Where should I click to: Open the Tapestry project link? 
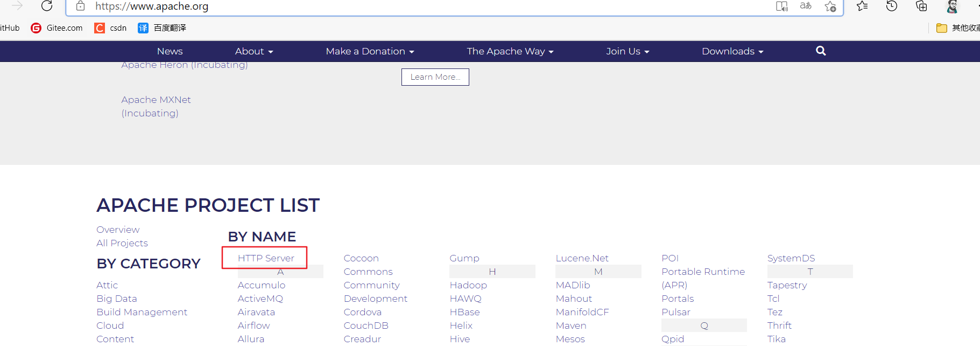tap(787, 285)
